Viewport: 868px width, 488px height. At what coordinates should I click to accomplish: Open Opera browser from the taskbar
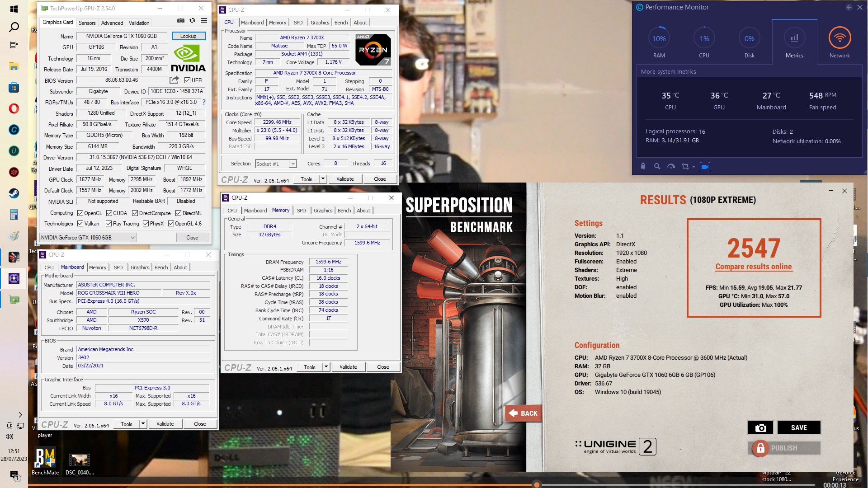[14, 108]
